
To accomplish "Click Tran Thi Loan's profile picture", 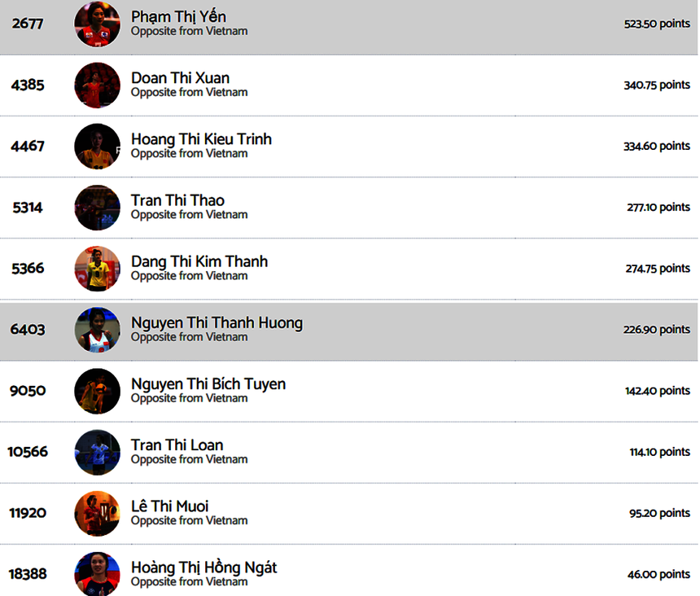I will (97, 452).
